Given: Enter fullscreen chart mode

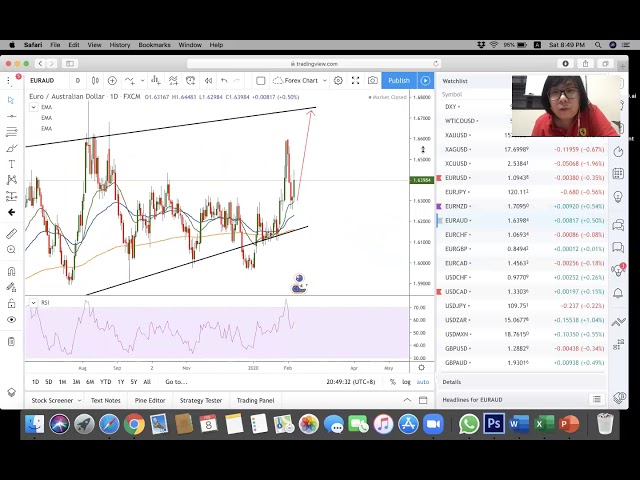Looking at the screenshot, I should click(x=355, y=81).
